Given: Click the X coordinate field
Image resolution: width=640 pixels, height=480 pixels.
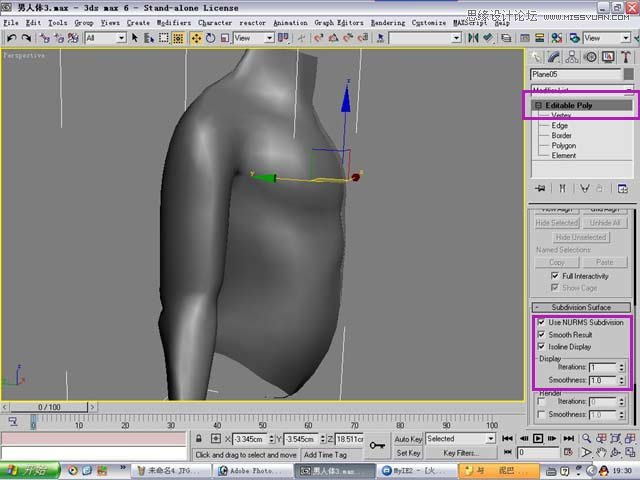Looking at the screenshot, I should click(x=249, y=439).
